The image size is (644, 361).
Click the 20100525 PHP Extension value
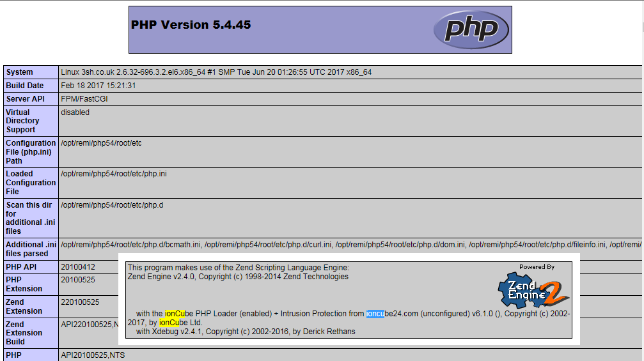point(78,280)
